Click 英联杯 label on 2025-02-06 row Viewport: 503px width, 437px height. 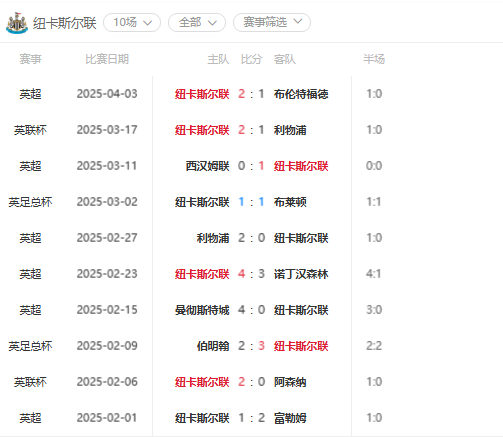tap(30, 382)
